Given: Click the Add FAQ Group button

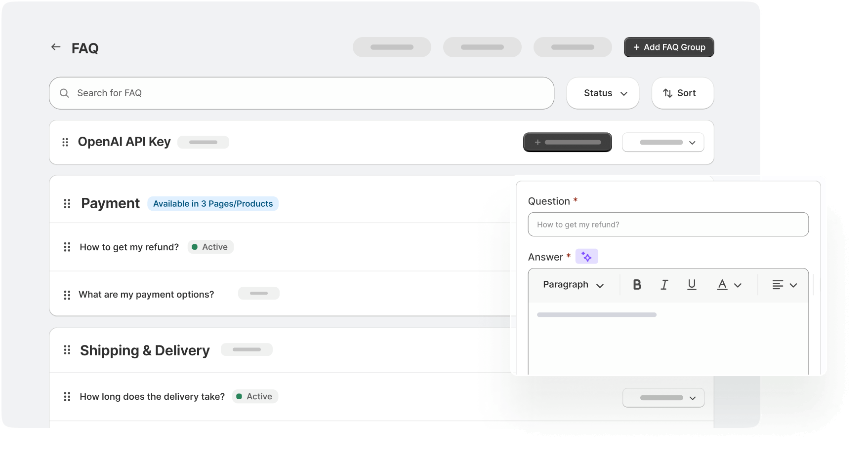Looking at the screenshot, I should click(x=668, y=47).
